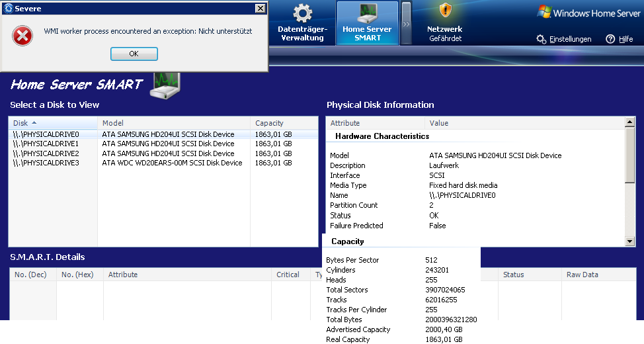Click the red error icon in dialog
The image size is (644, 344).
coord(22,36)
